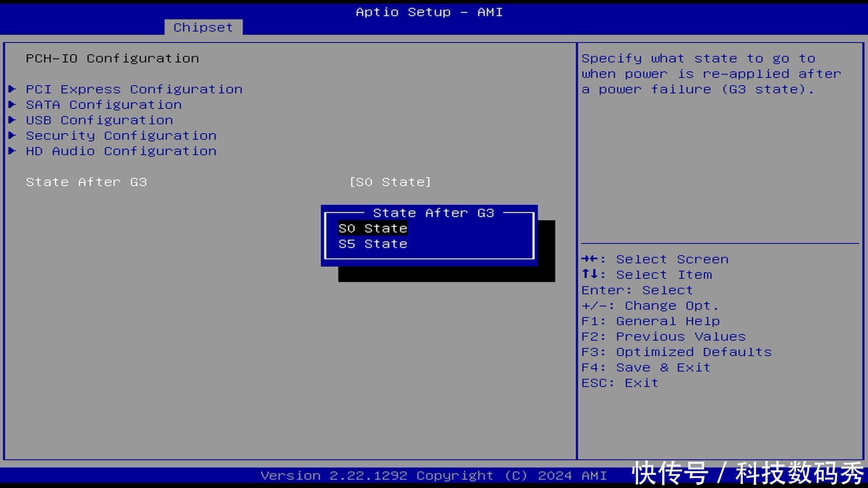The image size is (868, 488).
Task: Enter SATA Configuration submenu
Action: 104,105
